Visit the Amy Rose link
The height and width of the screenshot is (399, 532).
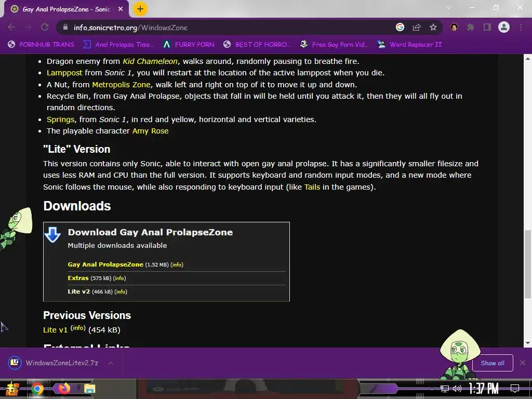click(x=150, y=131)
